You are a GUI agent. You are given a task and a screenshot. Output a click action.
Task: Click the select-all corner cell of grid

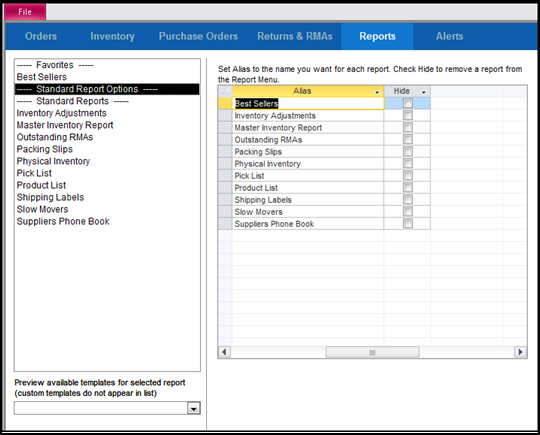(x=225, y=91)
